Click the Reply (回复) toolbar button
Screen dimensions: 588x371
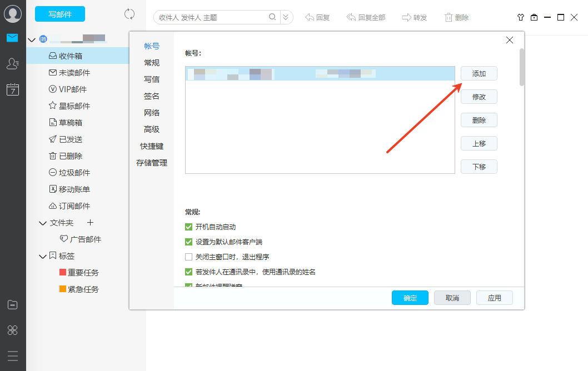(x=317, y=17)
